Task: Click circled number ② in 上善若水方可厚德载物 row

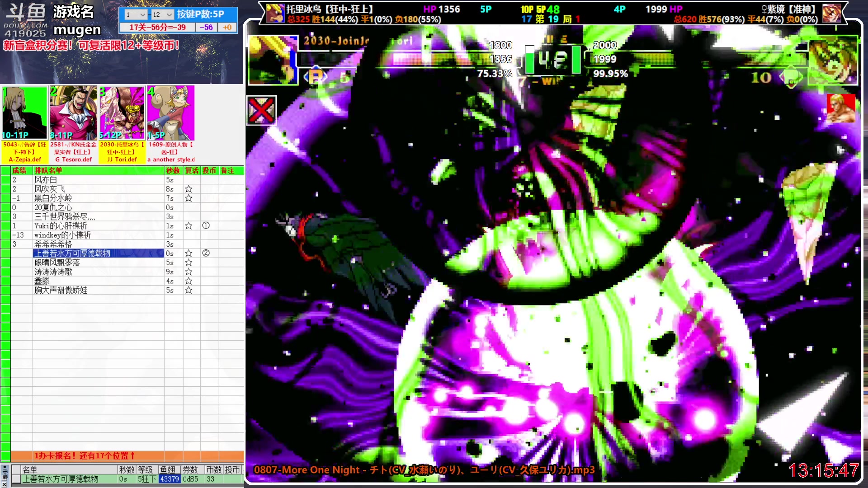Action: (x=206, y=253)
